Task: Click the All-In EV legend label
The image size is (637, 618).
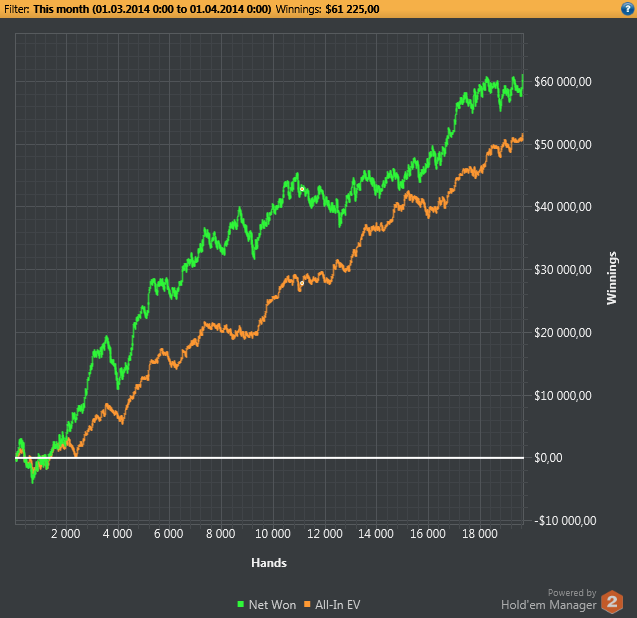Action: pyautogui.click(x=338, y=605)
